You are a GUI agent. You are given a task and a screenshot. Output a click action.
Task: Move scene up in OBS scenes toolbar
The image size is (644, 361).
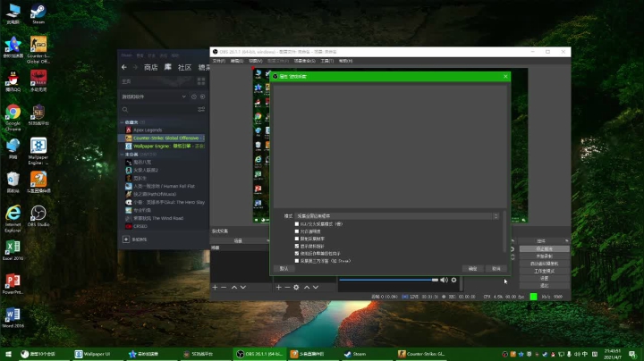click(x=234, y=287)
